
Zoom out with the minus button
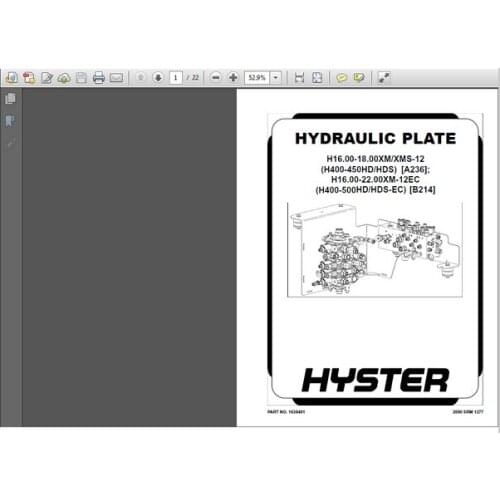pos(216,78)
